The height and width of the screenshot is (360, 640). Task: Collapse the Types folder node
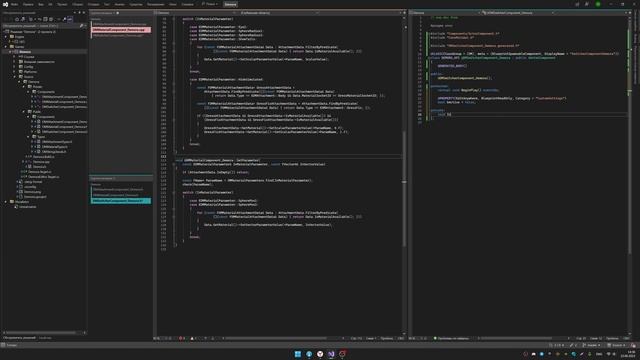click(28, 137)
